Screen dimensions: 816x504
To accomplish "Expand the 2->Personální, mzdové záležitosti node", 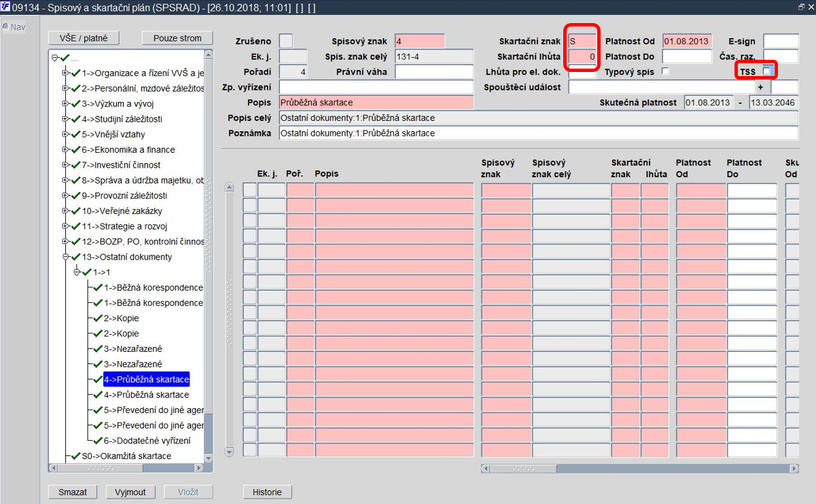I will [x=65, y=88].
